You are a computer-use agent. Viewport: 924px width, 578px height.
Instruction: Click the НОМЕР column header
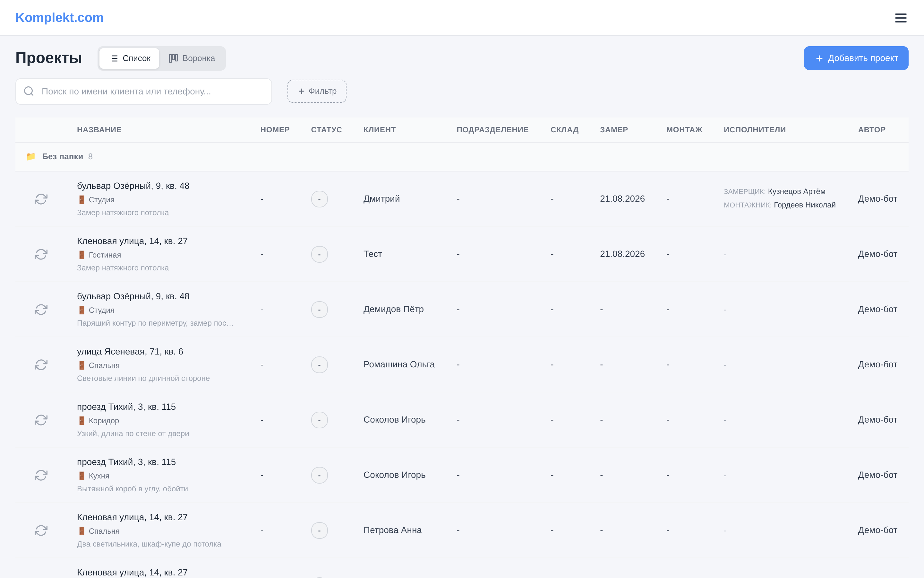275,130
